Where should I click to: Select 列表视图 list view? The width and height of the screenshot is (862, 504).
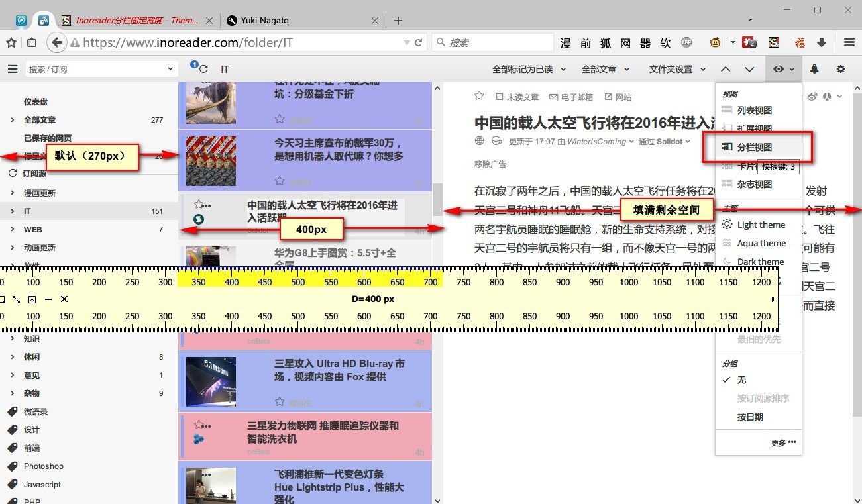(x=754, y=111)
